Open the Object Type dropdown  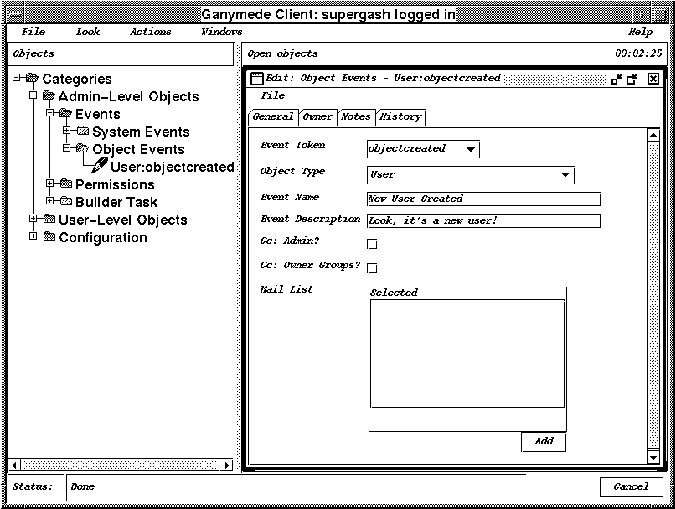pos(470,175)
